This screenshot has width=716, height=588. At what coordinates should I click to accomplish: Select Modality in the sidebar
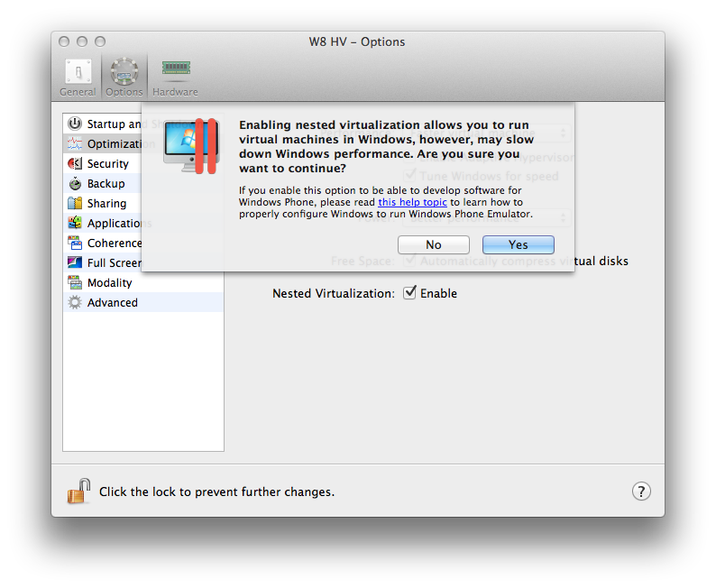pyautogui.click(x=142, y=282)
